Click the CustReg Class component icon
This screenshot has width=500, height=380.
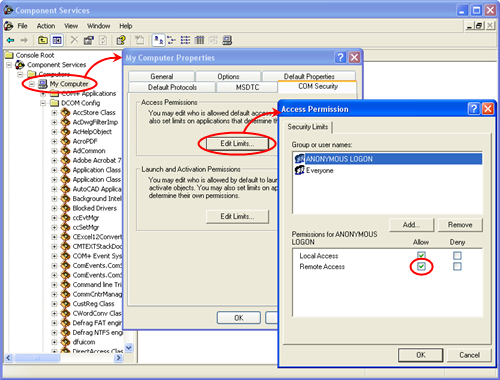[65, 304]
